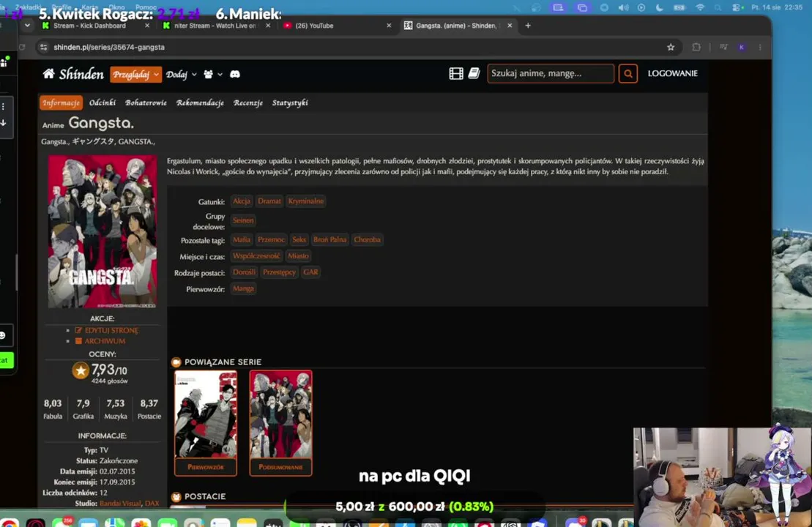Switch to the Odcinki tab
Image resolution: width=812 pixels, height=527 pixels.
coord(103,102)
